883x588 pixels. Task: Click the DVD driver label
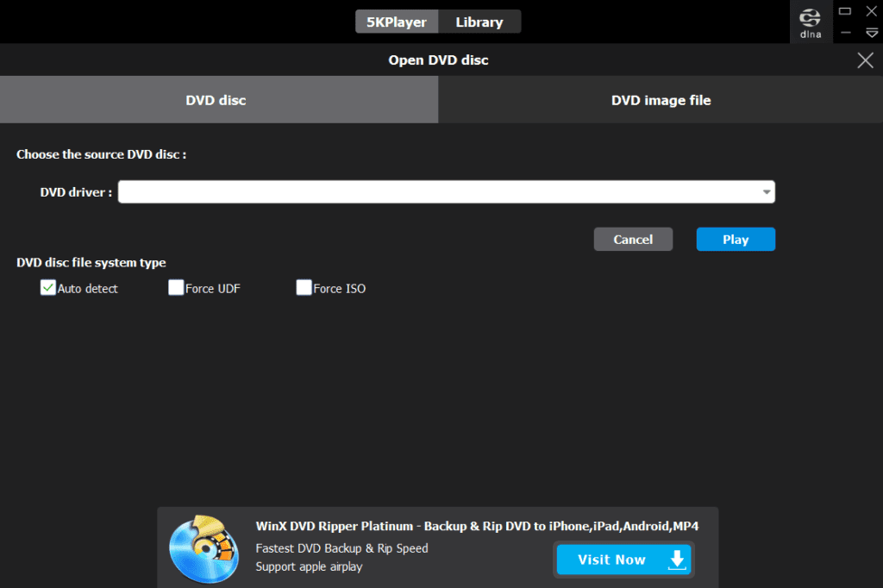pyautogui.click(x=76, y=192)
